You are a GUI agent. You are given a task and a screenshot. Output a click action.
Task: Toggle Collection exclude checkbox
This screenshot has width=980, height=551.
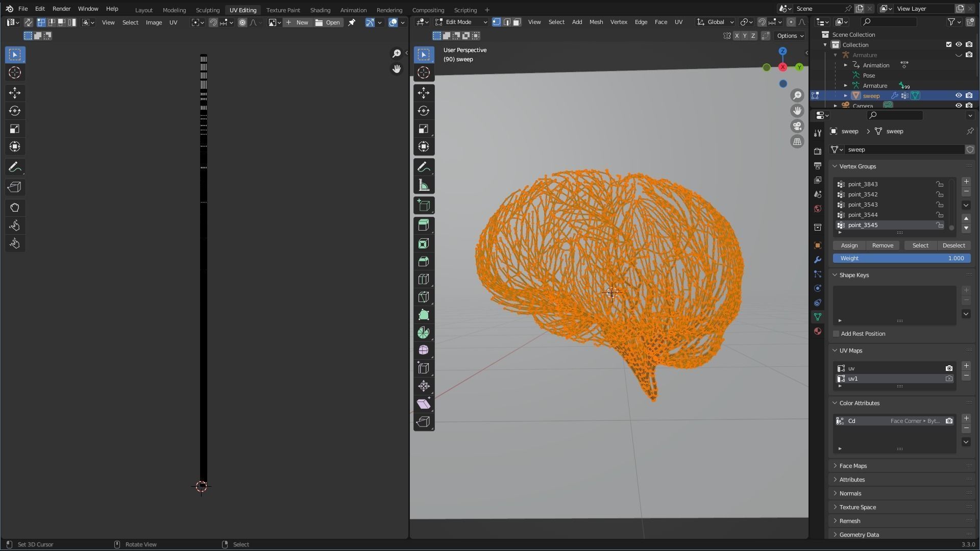click(949, 44)
